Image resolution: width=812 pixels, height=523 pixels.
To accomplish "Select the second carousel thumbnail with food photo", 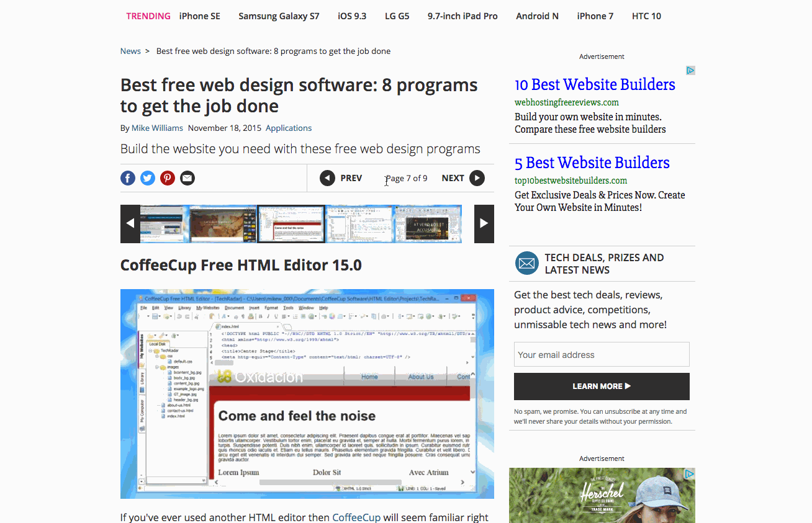I will point(223,223).
